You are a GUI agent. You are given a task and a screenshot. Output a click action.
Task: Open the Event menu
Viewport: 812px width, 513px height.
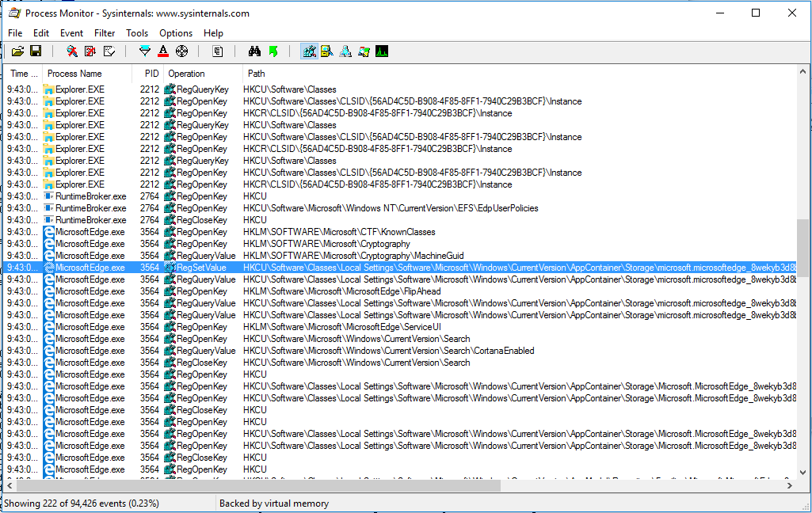(71, 33)
